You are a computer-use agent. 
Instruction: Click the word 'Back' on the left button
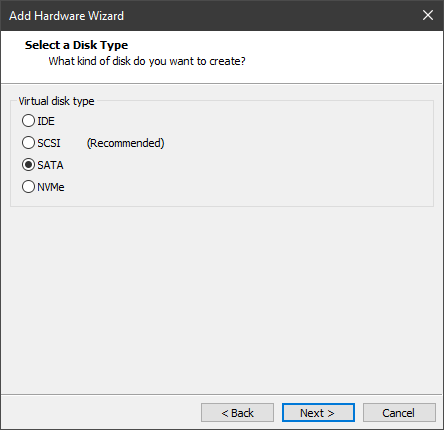(242, 413)
